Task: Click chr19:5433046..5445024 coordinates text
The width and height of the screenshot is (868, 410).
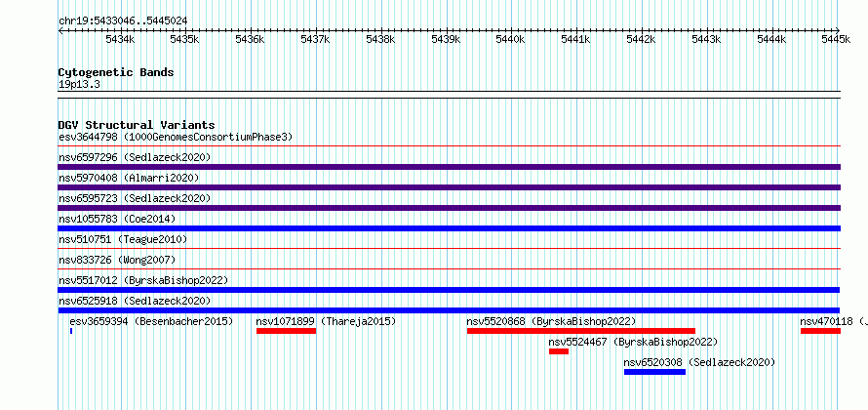Action: point(123,20)
